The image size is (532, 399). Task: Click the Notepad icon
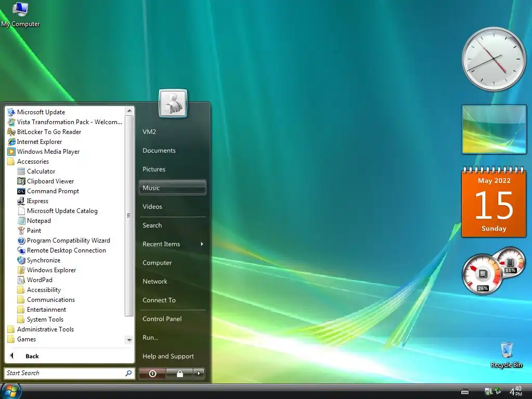point(21,220)
